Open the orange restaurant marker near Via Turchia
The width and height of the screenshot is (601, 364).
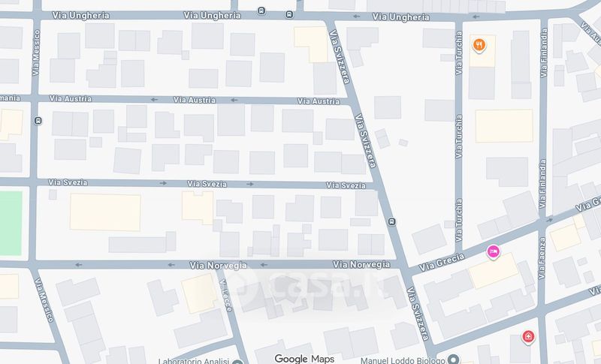click(x=479, y=45)
